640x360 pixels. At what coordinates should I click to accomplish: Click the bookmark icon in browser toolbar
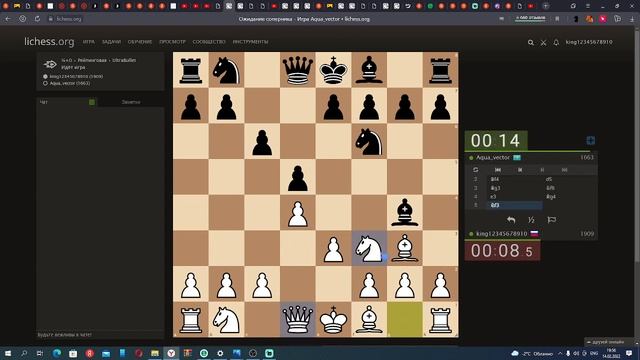(x=557, y=19)
